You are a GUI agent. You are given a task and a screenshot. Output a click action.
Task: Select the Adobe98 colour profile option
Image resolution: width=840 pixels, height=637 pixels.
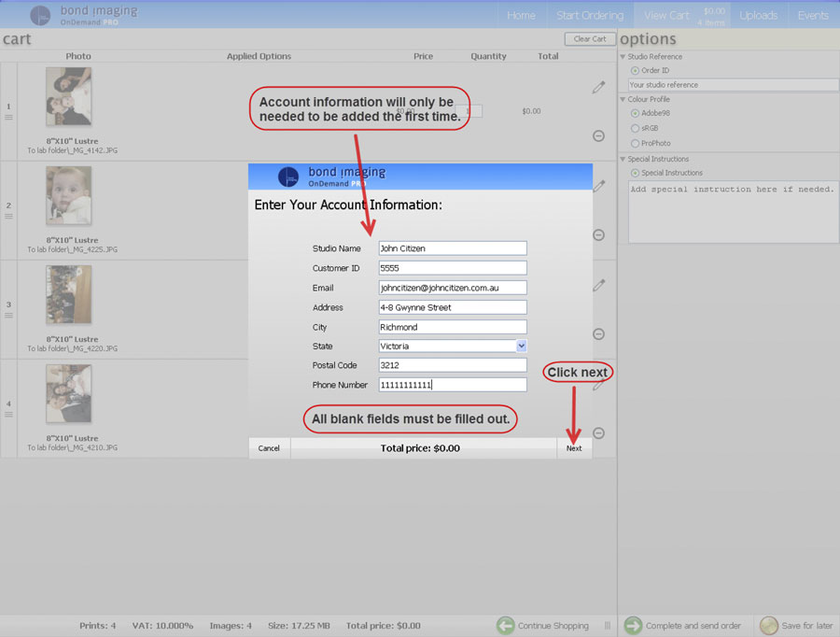(635, 113)
